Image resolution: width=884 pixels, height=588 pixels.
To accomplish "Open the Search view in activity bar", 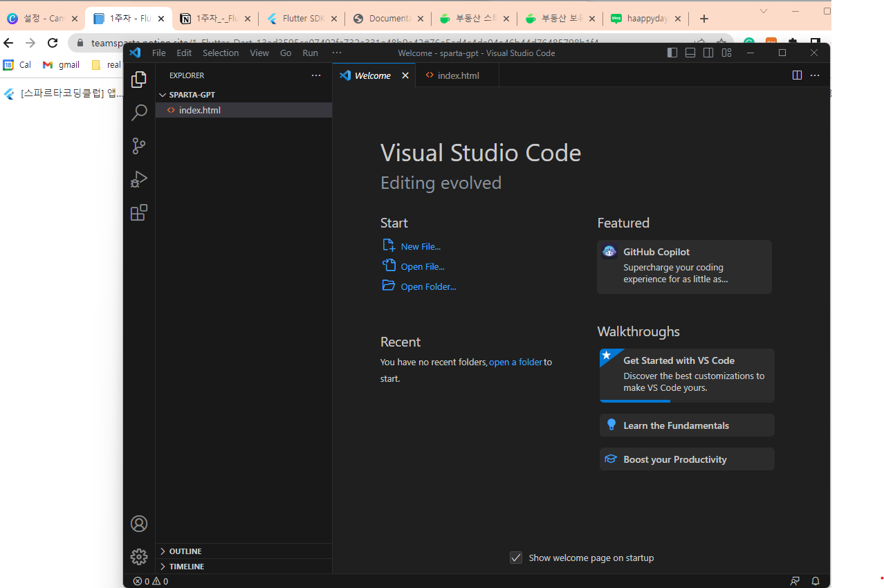I will coord(139,113).
